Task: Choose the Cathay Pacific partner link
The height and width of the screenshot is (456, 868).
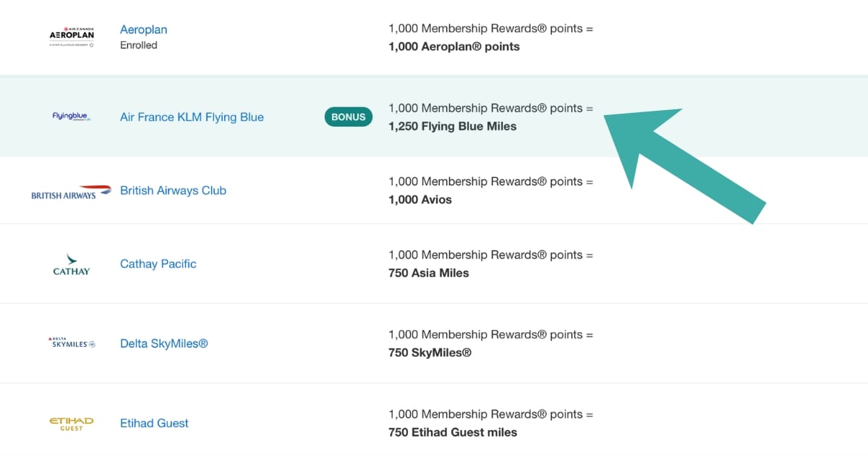Action: click(x=158, y=263)
